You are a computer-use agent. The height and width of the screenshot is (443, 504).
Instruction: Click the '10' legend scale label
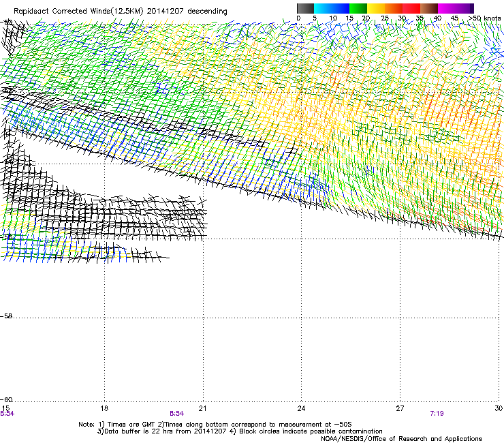pos(333,18)
